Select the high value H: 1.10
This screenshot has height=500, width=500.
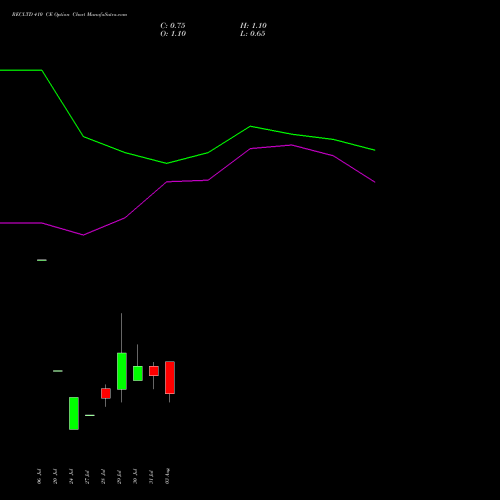coord(253,26)
